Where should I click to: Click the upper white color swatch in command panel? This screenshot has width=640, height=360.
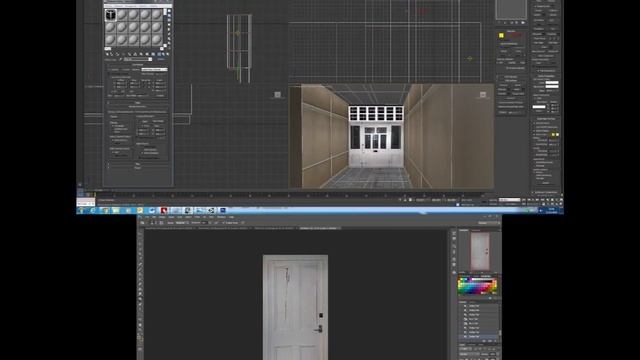pos(552,83)
